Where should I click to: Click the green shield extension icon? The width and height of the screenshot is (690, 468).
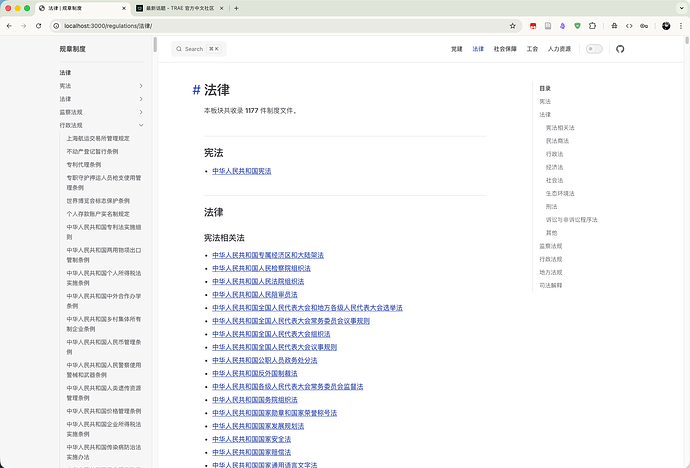[x=577, y=25]
